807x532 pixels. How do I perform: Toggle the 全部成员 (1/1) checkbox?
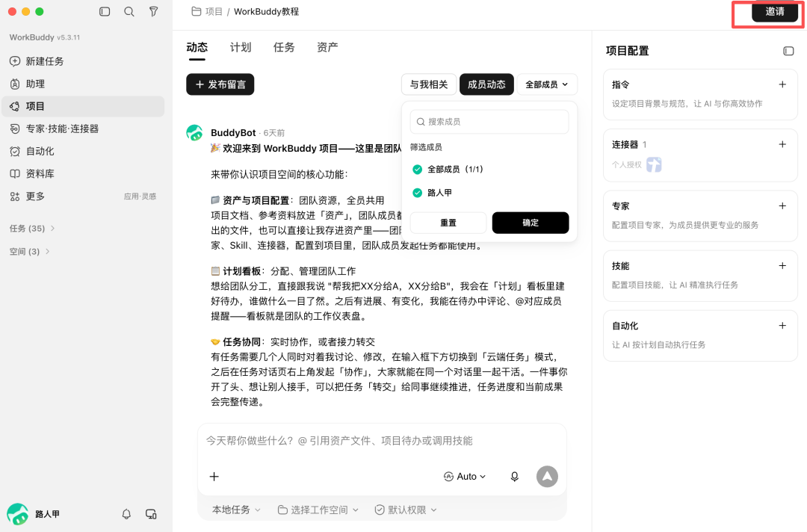point(418,170)
